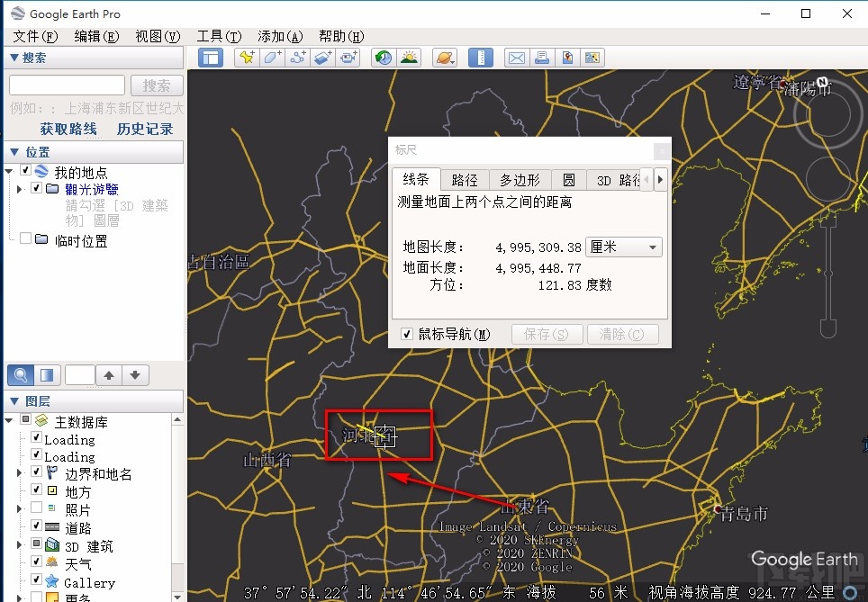
Task: Add a placemark with the pushpin icon
Action: [x=247, y=58]
